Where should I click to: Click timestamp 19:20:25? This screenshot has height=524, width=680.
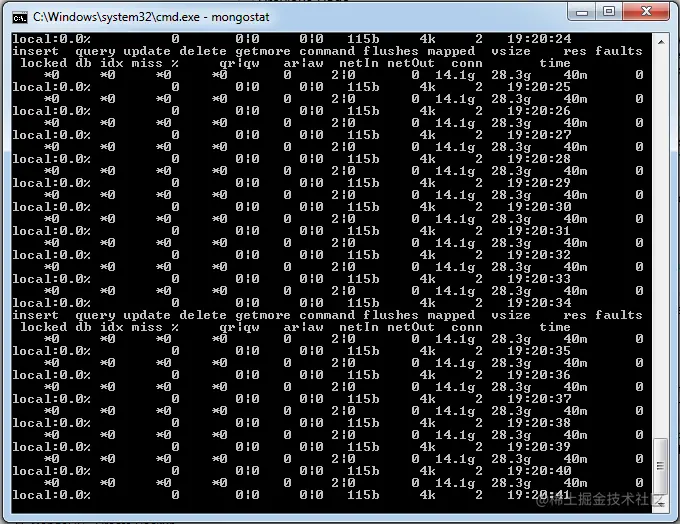click(539, 87)
